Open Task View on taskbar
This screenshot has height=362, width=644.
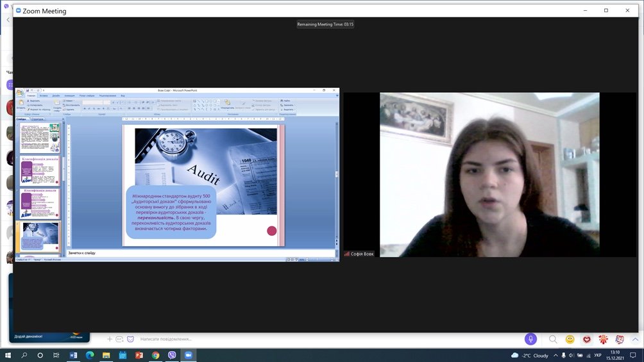click(56, 355)
